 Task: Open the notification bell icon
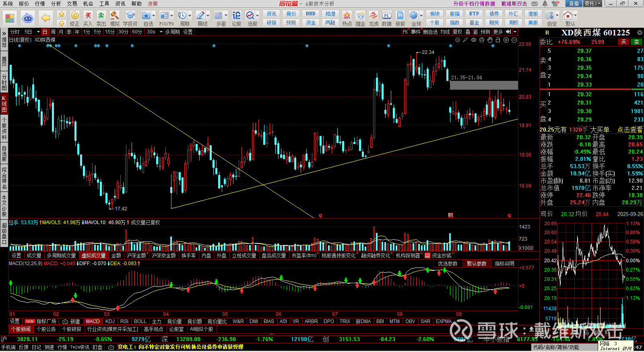[545, 4]
